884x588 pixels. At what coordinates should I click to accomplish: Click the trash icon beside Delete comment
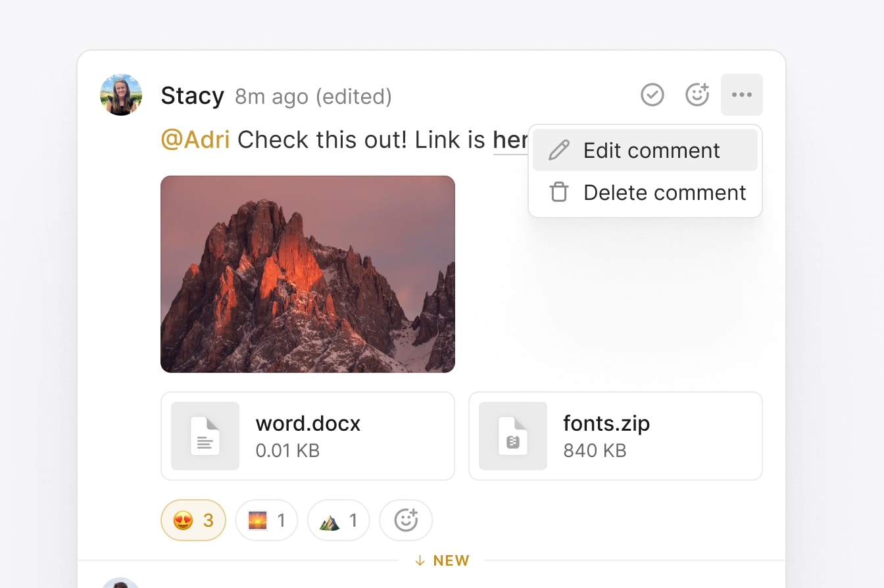558,192
